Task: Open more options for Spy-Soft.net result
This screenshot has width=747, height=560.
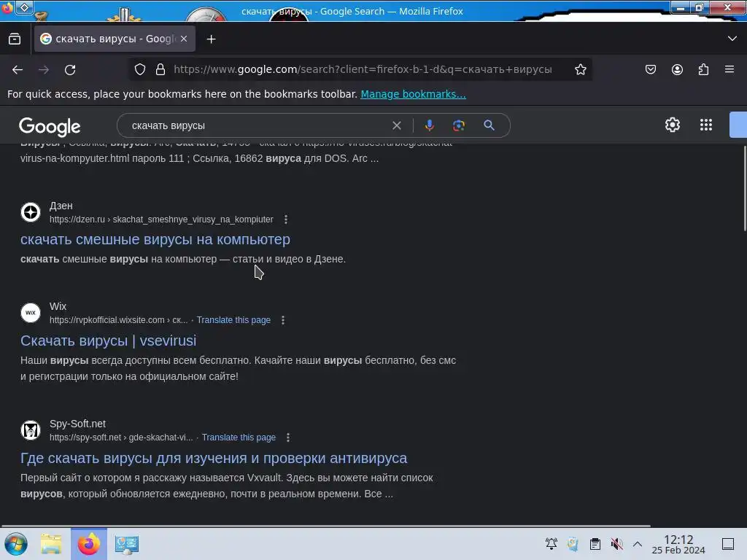Action: pos(288,437)
